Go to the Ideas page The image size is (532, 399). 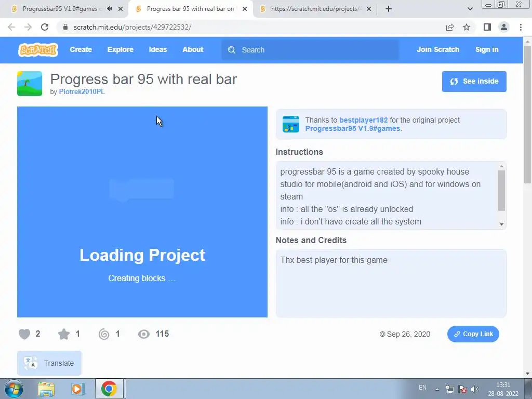tap(158, 49)
